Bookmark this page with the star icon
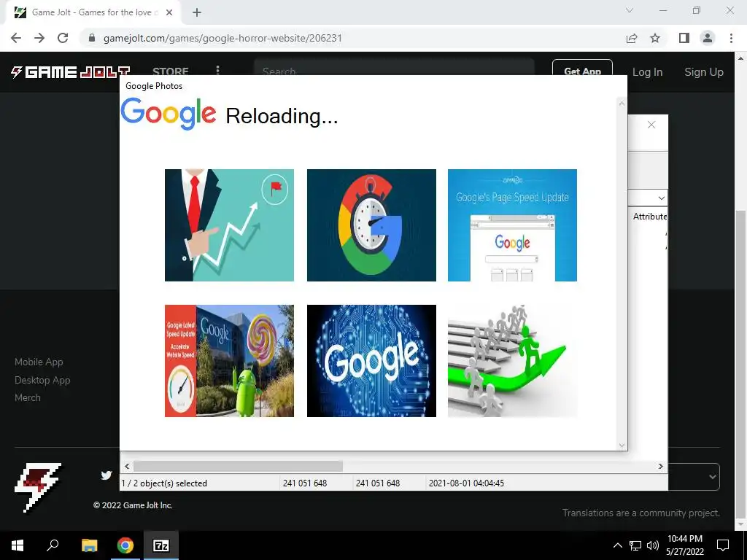Image resolution: width=747 pixels, height=560 pixels. point(655,38)
